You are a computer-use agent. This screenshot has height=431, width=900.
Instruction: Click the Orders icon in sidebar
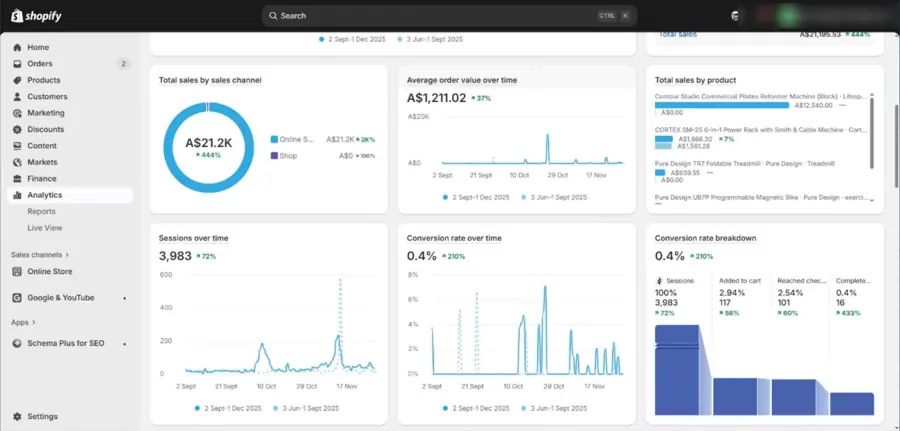[17, 64]
